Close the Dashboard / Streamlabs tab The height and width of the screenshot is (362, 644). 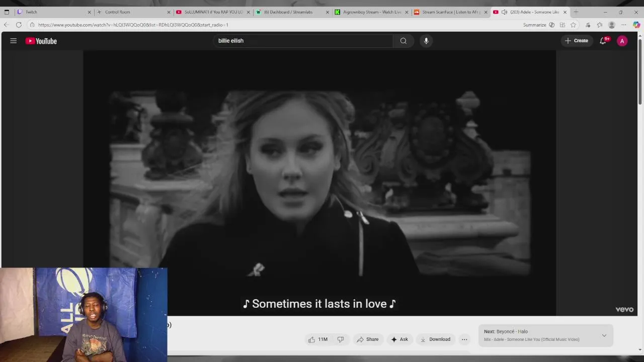pos(328,12)
